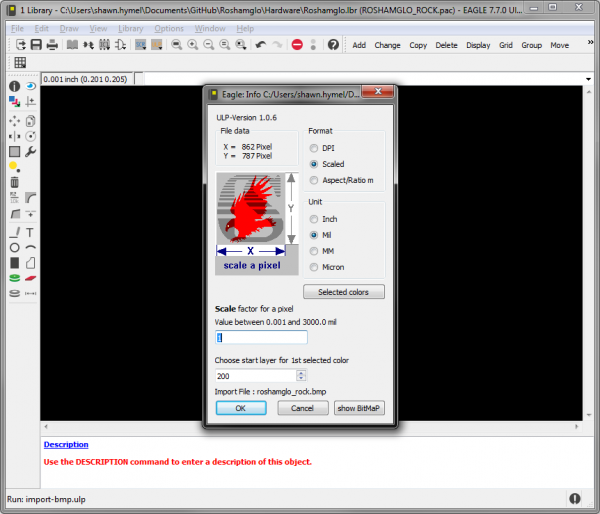Open the Options menu
The width and height of the screenshot is (600, 514).
tap(169, 28)
